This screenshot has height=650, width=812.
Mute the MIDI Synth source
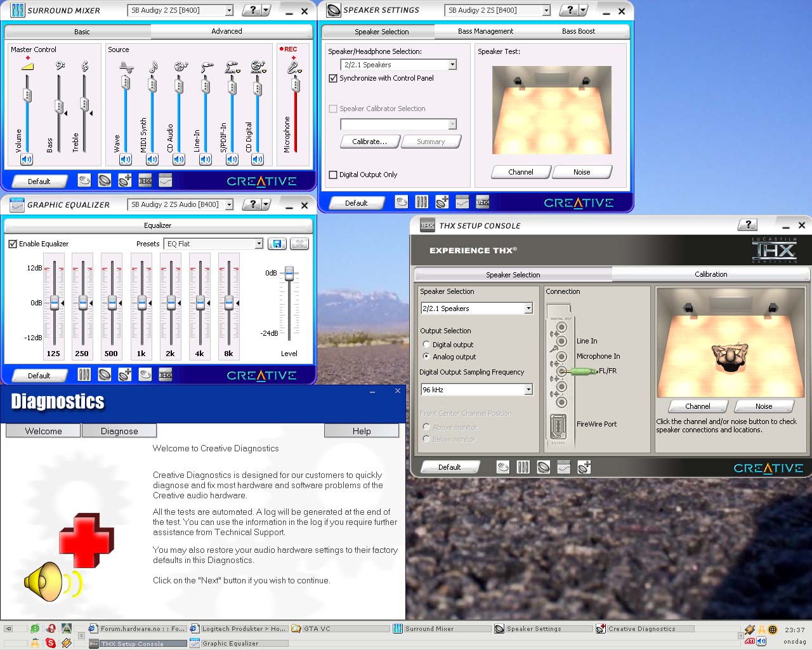pos(152,159)
